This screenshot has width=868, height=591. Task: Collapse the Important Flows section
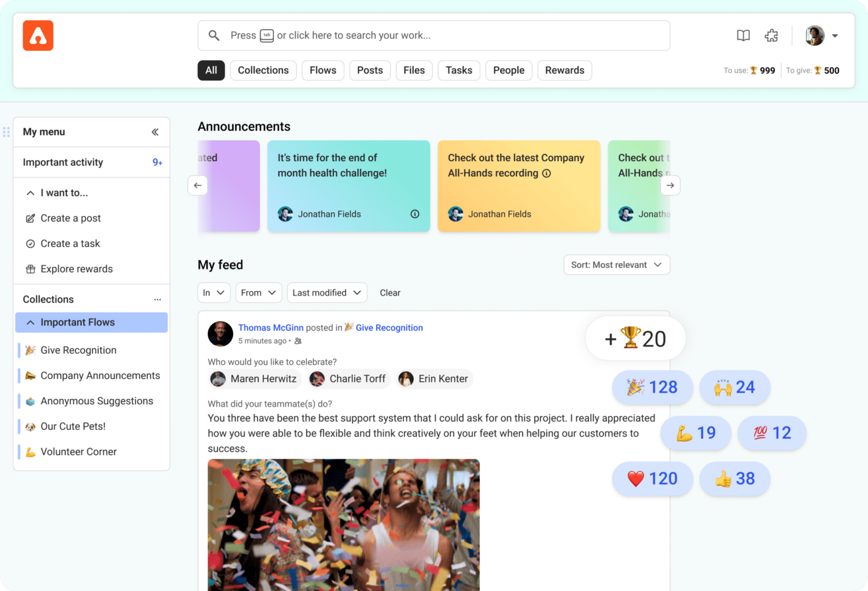coord(31,323)
